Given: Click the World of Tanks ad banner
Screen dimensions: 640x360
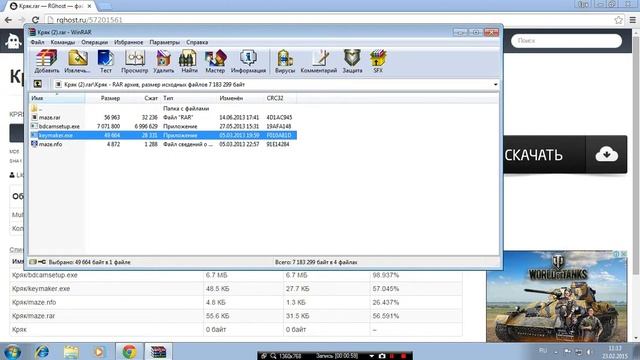Looking at the screenshot, I should (x=557, y=296).
